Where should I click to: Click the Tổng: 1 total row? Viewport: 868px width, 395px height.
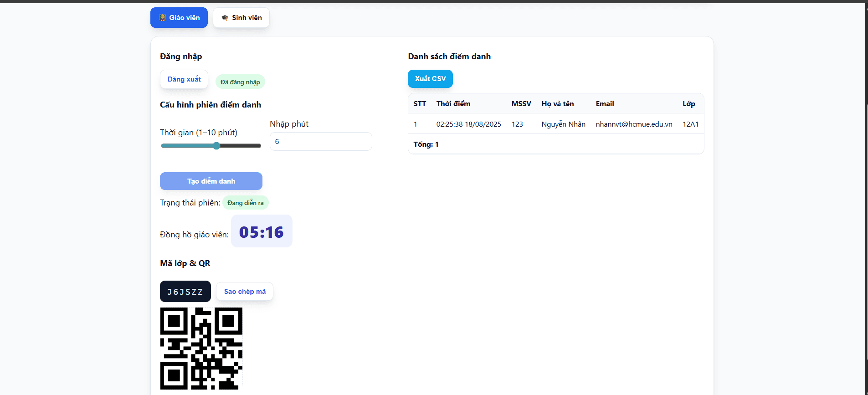coord(556,144)
